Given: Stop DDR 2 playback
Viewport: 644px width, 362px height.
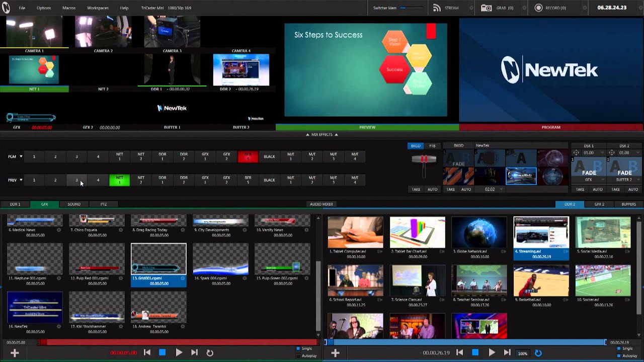Looking at the screenshot, I should tap(475, 352).
